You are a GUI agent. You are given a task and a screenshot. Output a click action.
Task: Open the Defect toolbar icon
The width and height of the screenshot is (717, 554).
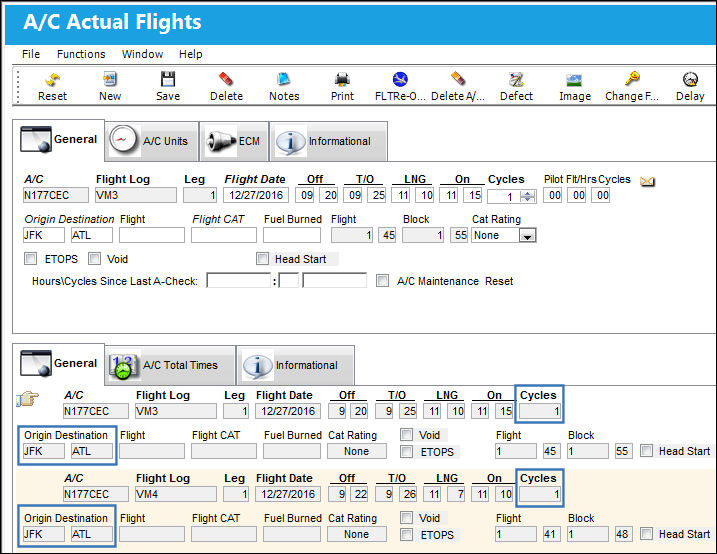coord(516,80)
